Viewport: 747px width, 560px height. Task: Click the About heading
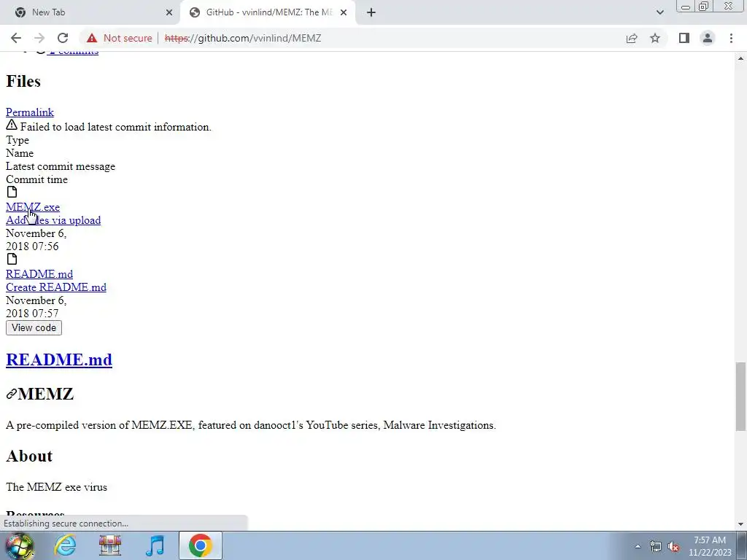[29, 456]
